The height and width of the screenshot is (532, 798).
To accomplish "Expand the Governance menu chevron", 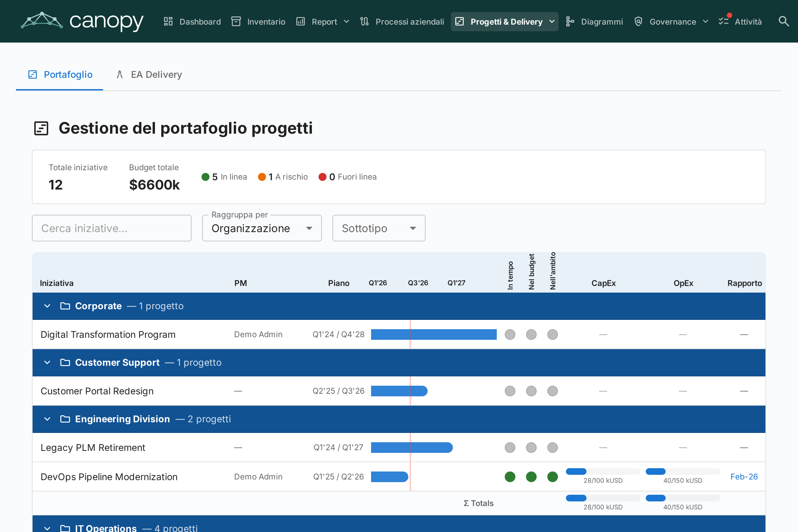I will (705, 21).
